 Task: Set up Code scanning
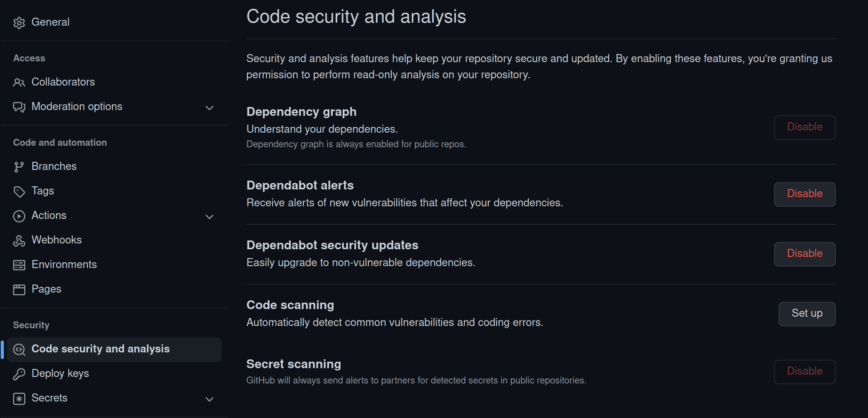[807, 313]
